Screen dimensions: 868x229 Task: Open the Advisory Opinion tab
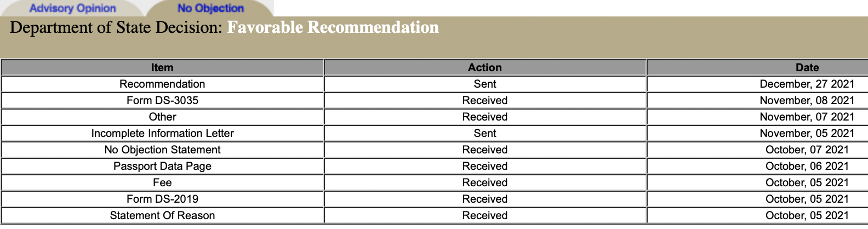point(72,8)
